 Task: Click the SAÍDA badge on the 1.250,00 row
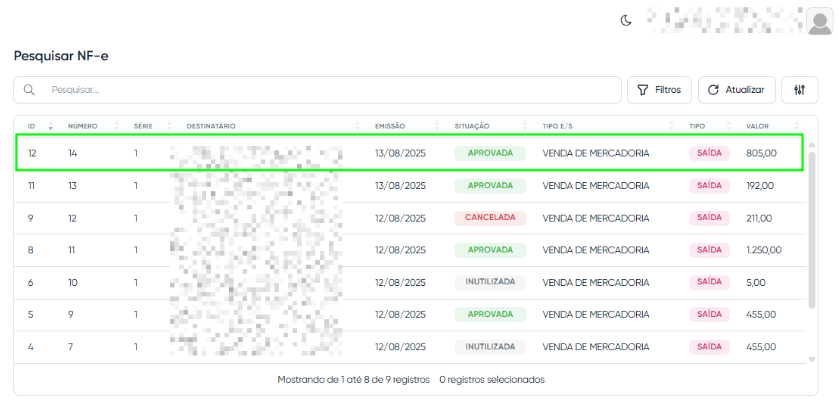[709, 250]
